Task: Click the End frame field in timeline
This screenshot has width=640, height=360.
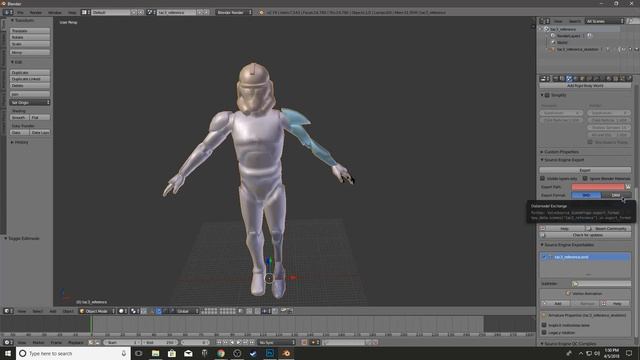Action: point(160,342)
